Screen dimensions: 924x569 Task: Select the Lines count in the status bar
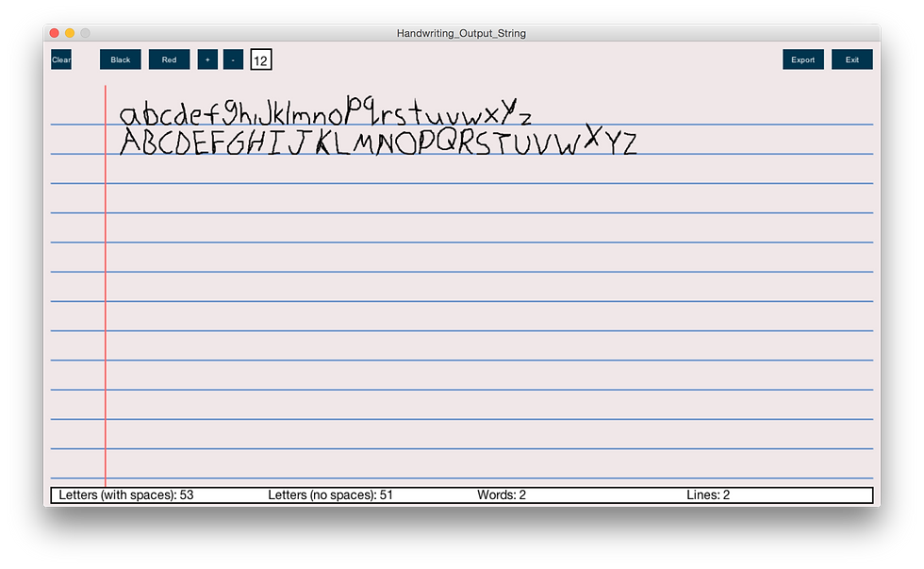pos(707,494)
